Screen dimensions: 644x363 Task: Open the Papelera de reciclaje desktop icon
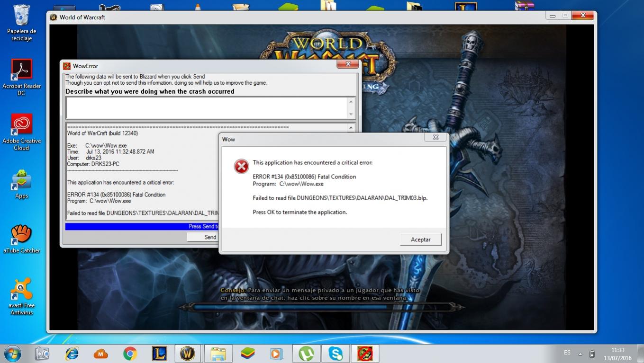pos(22,23)
